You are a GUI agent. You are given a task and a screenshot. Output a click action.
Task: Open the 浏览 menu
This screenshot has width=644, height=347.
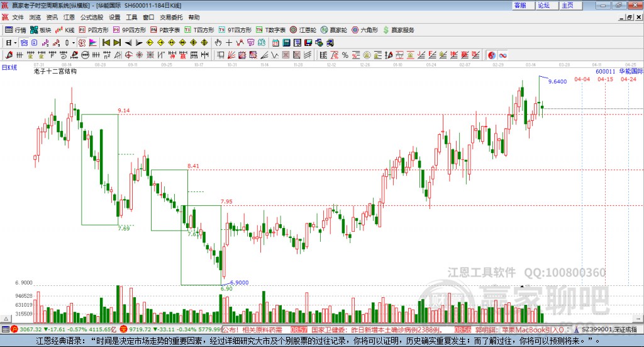click(x=35, y=17)
